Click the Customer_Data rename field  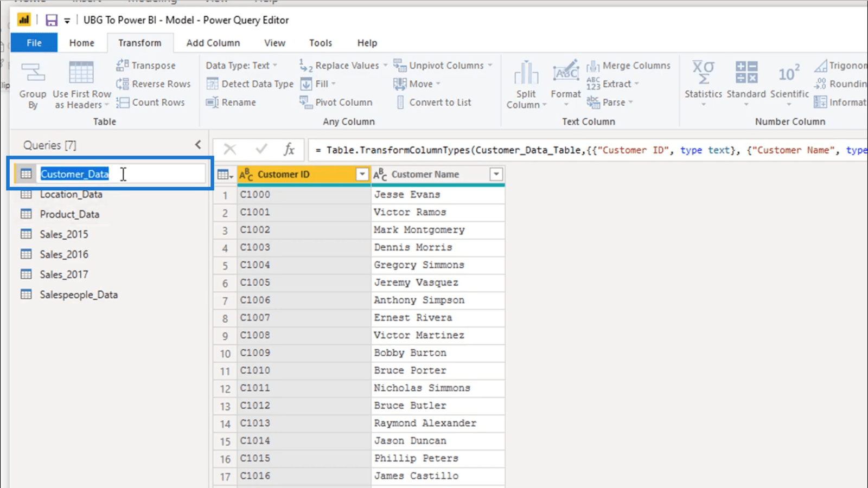pos(122,174)
